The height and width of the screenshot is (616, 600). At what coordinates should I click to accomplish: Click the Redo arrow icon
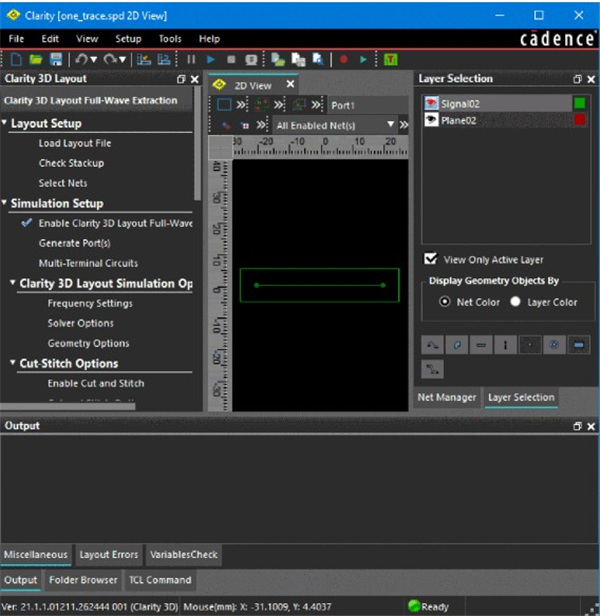110,60
